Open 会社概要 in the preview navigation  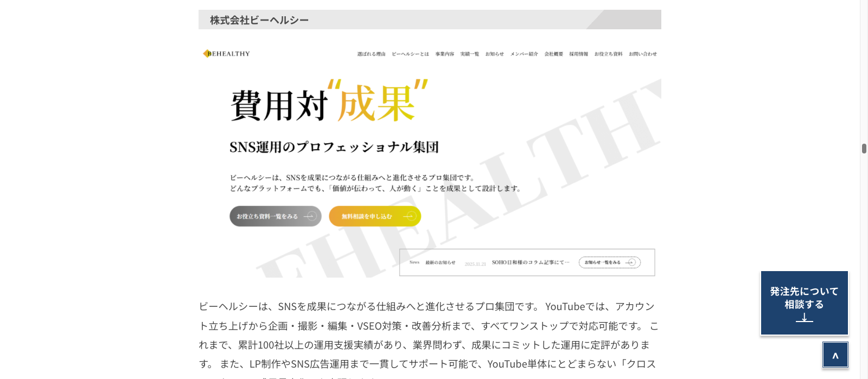click(x=553, y=54)
